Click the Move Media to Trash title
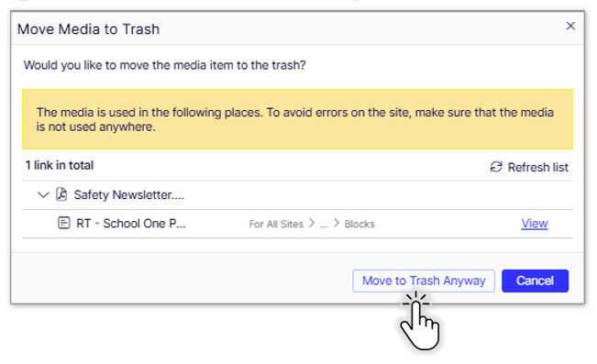597x364 pixels. click(x=88, y=29)
